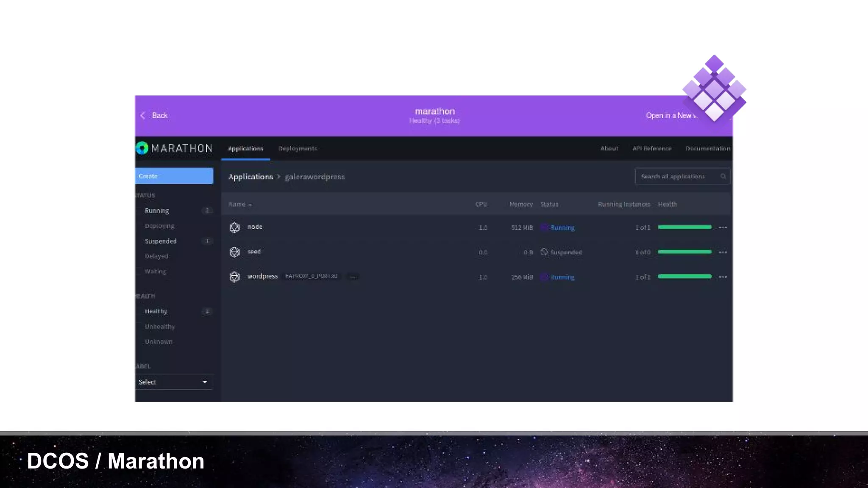868x488 pixels.
Task: Click the search magnifier icon
Action: click(723, 176)
